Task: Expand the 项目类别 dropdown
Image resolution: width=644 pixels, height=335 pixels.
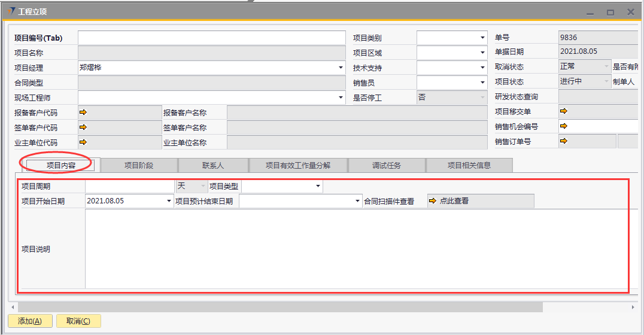Action: pos(482,38)
